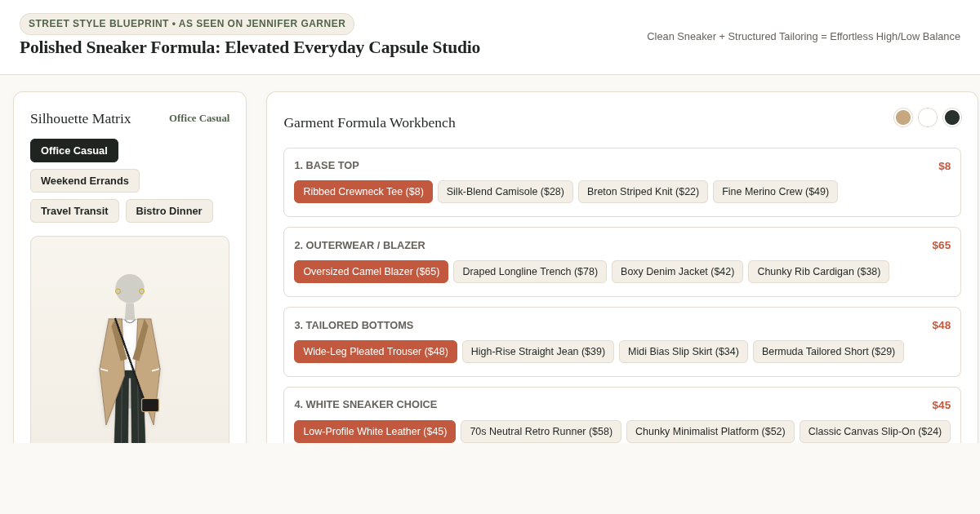Switch to Weekend Errands silhouette

(85, 180)
